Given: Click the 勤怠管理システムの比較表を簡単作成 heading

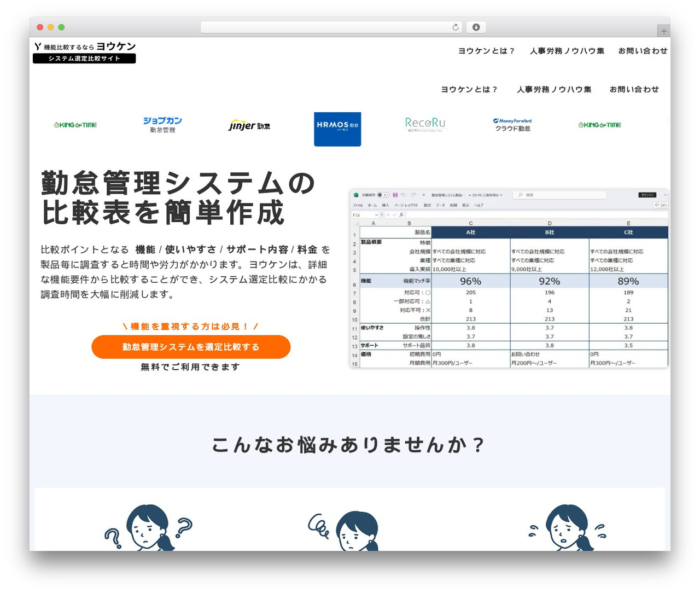Looking at the screenshot, I should tap(178, 198).
